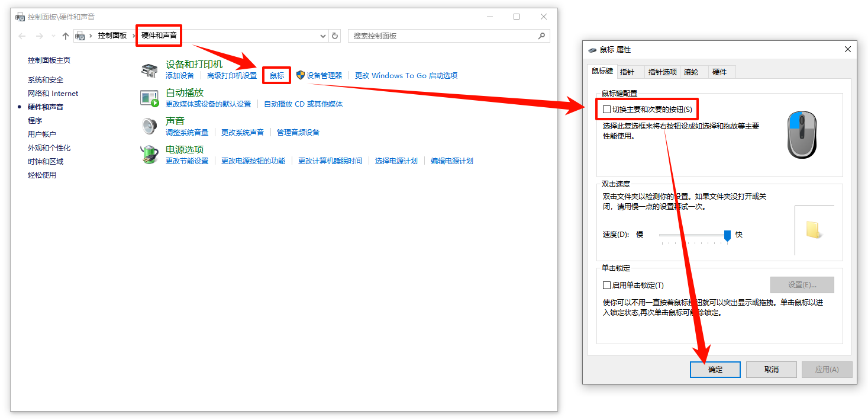Enable 启用单击锁定 checkbox
The width and height of the screenshot is (868, 420).
(x=606, y=285)
